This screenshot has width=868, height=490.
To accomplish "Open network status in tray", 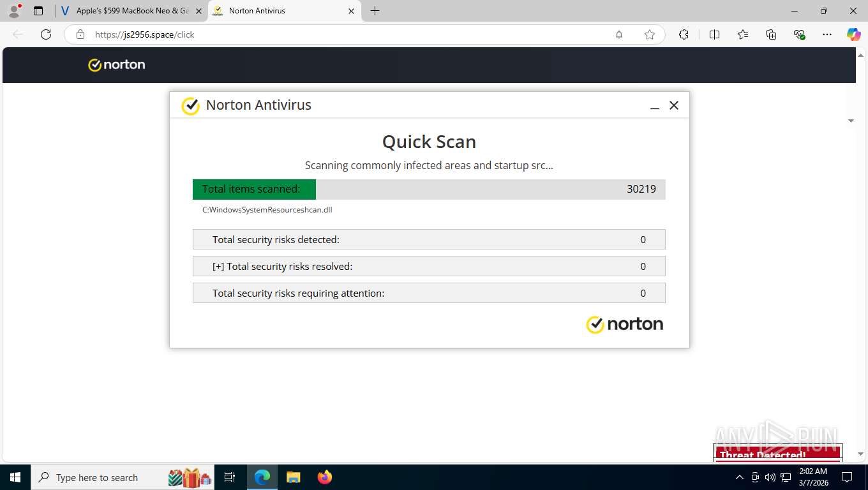I will [x=785, y=477].
